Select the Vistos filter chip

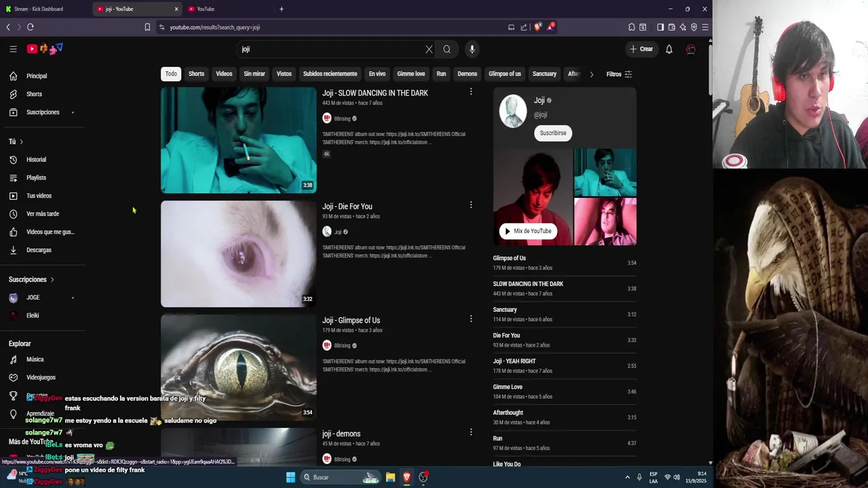tap(284, 74)
